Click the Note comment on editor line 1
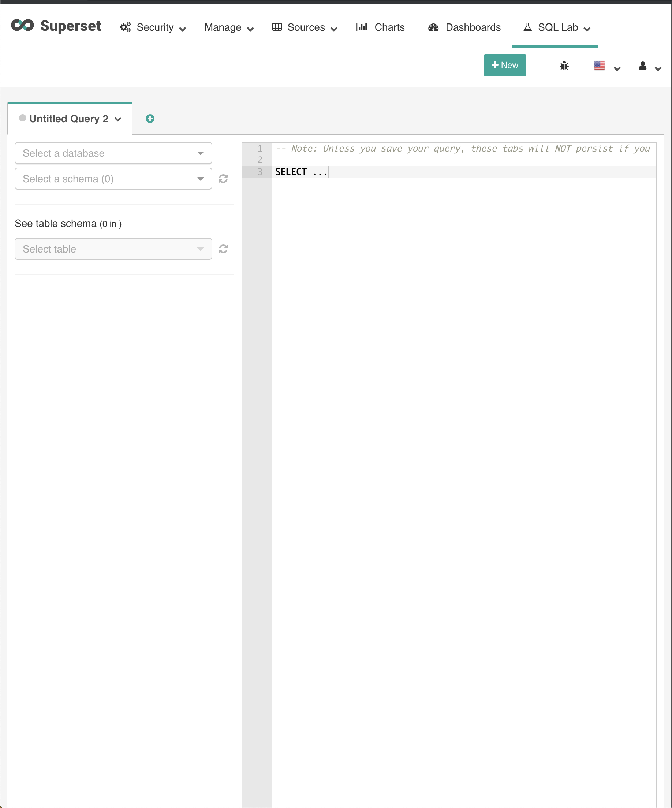672x808 pixels. pyautogui.click(x=462, y=149)
